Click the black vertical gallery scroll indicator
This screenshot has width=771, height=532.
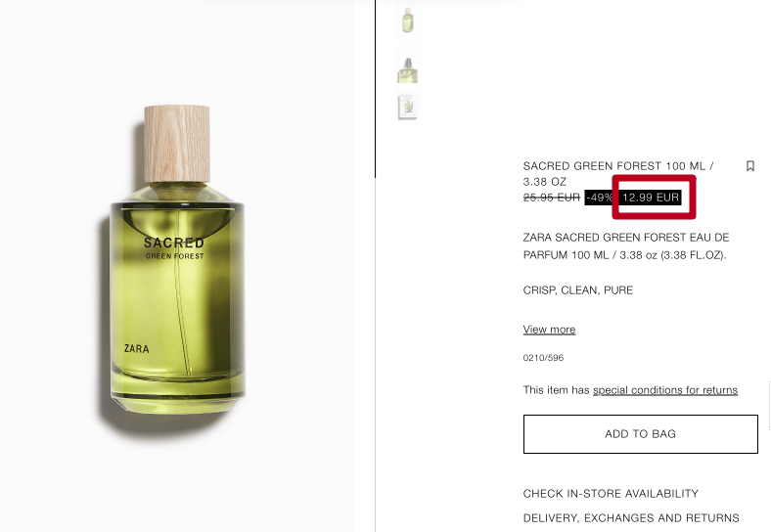[x=375, y=88]
